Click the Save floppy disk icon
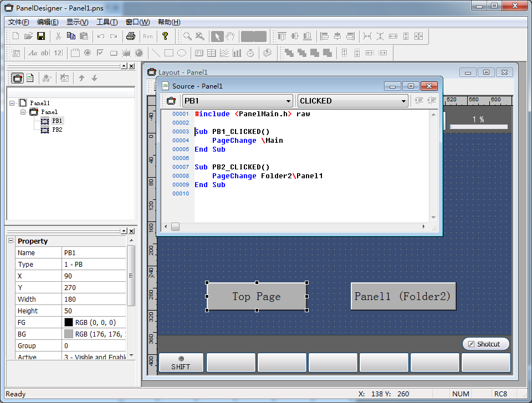 pyautogui.click(x=41, y=37)
